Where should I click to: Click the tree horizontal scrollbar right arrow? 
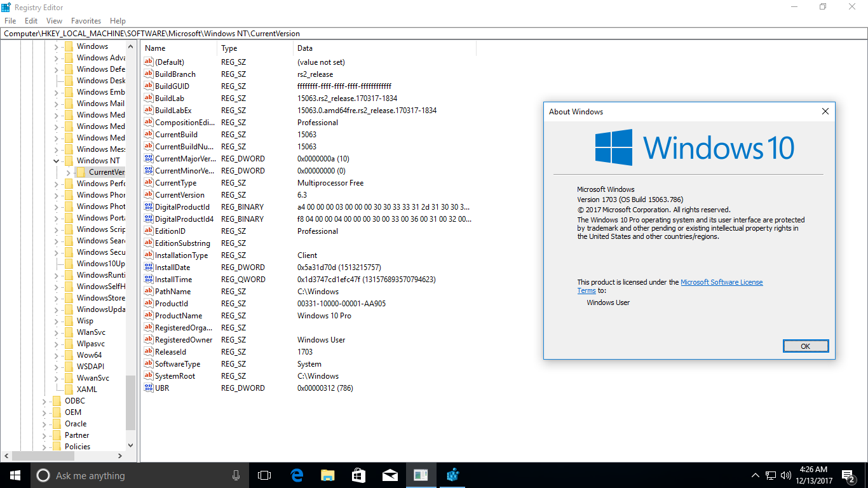(x=121, y=456)
